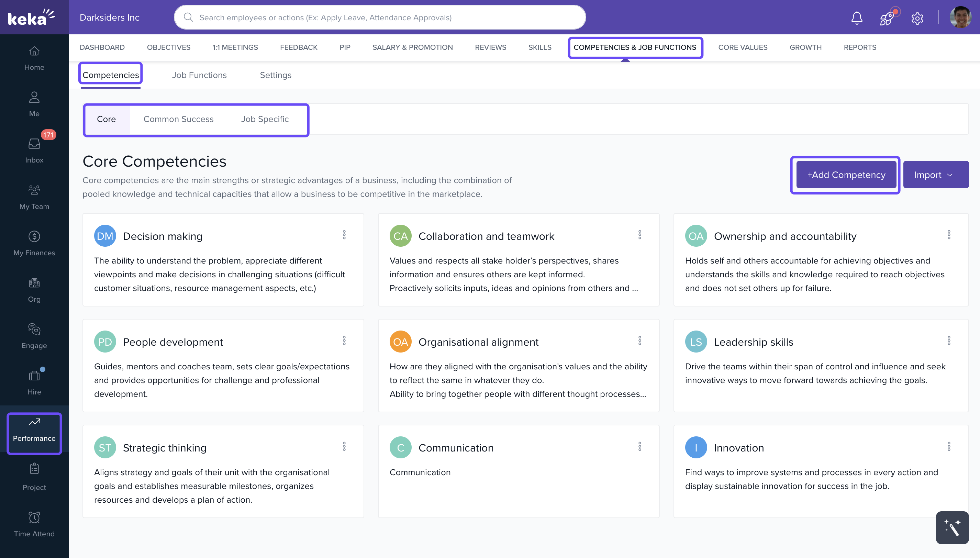
Task: Open Time Attend in sidebar
Action: pyautogui.click(x=34, y=524)
